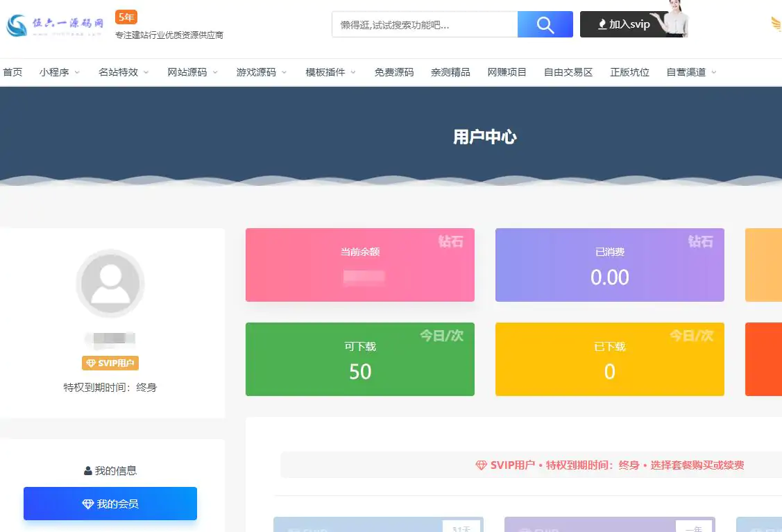Image resolution: width=782 pixels, height=532 pixels.
Task: Click the 当前余额 pink card
Action: pos(360,265)
